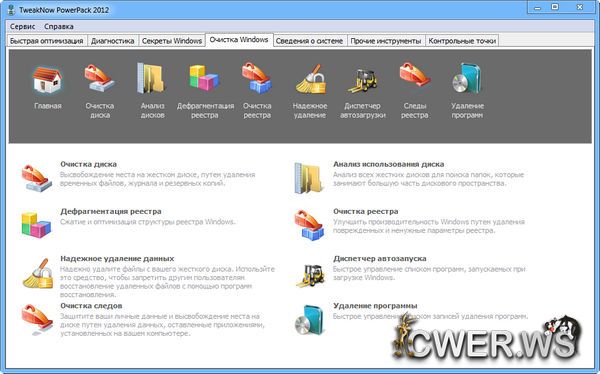Open the Анализ использования диска heading link
The height and width of the screenshot is (374, 600).
click(388, 164)
